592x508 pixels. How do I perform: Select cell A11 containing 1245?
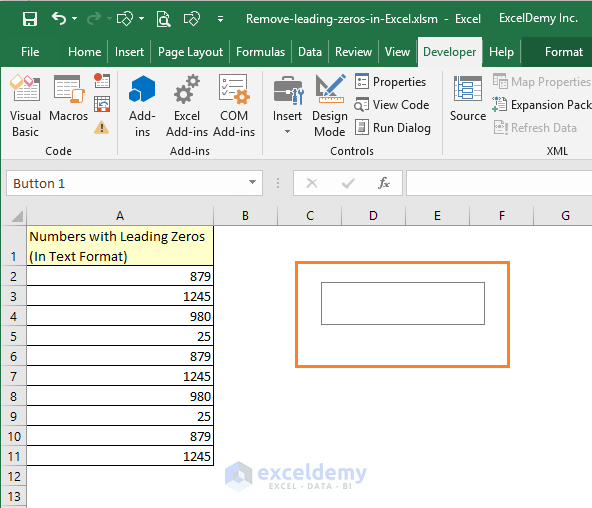[x=120, y=456]
